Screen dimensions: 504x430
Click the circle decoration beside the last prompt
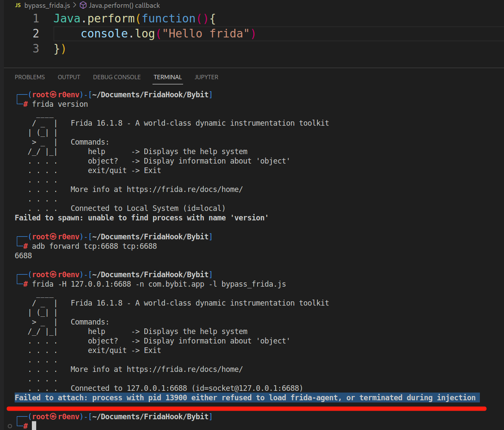10,426
